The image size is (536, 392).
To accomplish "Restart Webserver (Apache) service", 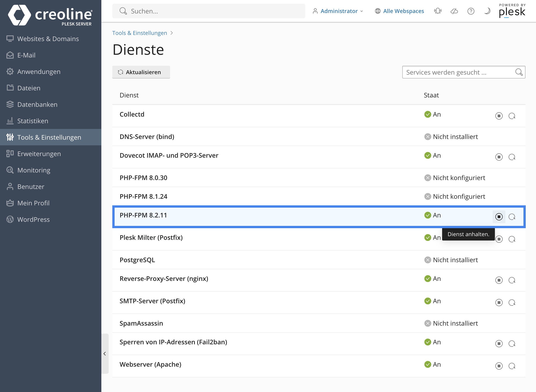I will [512, 366].
